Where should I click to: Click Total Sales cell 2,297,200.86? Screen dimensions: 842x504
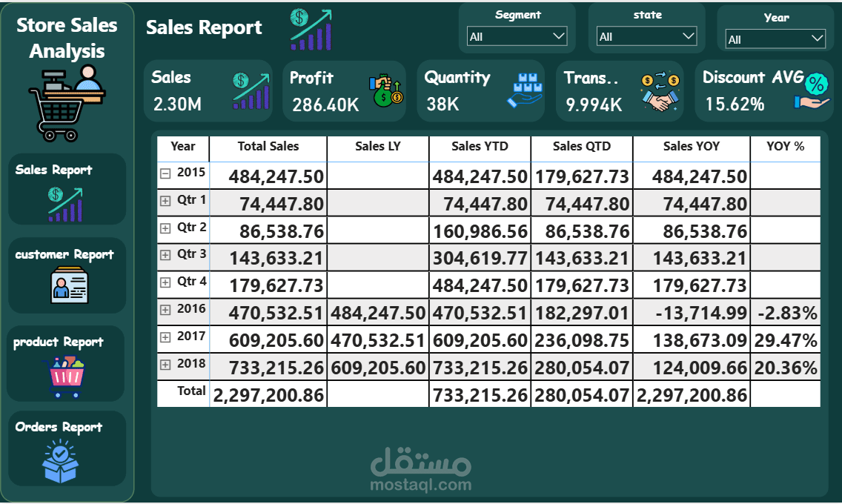[268, 395]
